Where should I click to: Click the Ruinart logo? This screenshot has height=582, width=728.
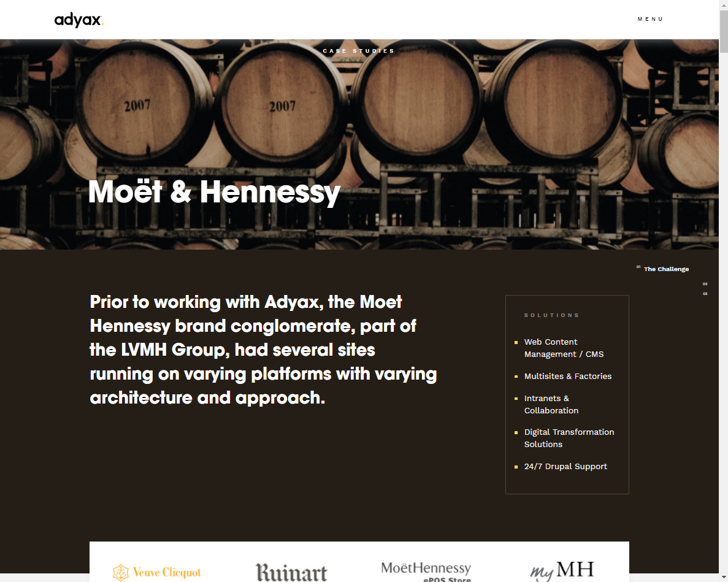[x=291, y=572]
